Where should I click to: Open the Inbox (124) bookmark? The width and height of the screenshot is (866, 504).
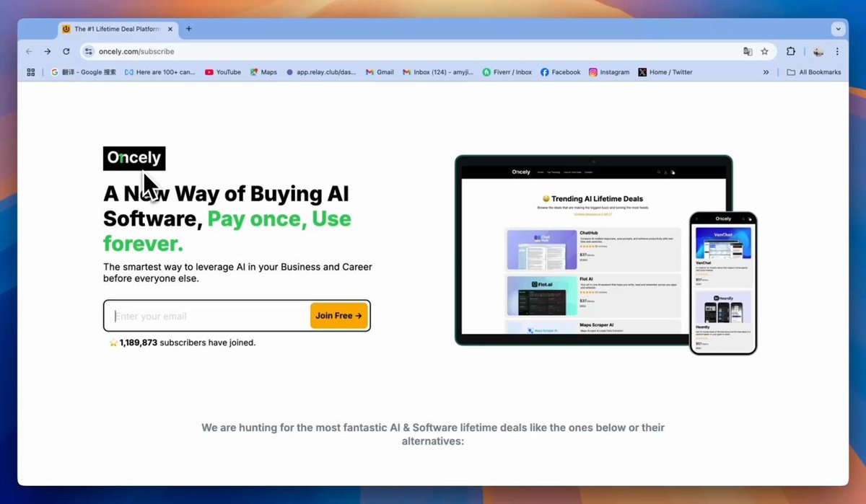pyautogui.click(x=438, y=72)
